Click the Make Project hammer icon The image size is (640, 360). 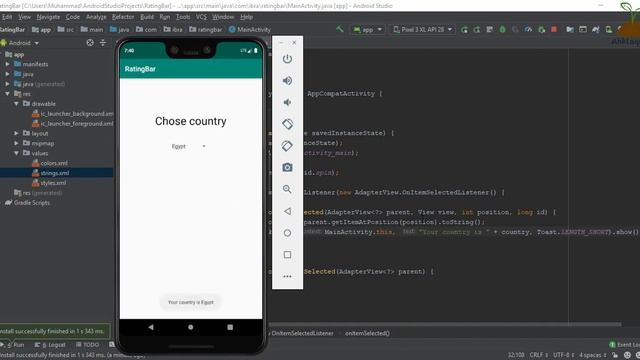[340, 29]
